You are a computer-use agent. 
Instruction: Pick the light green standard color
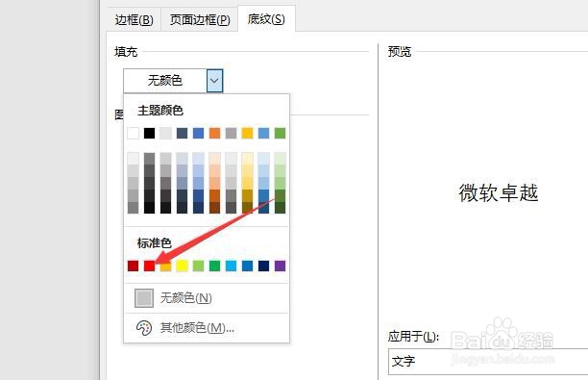click(x=198, y=266)
